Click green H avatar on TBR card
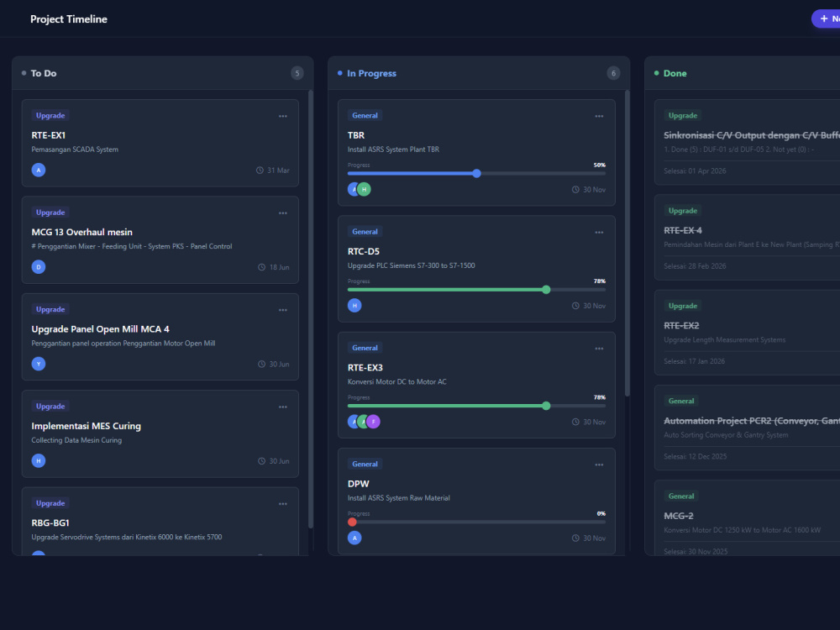Screen dimensions: 840x630 point(365,189)
